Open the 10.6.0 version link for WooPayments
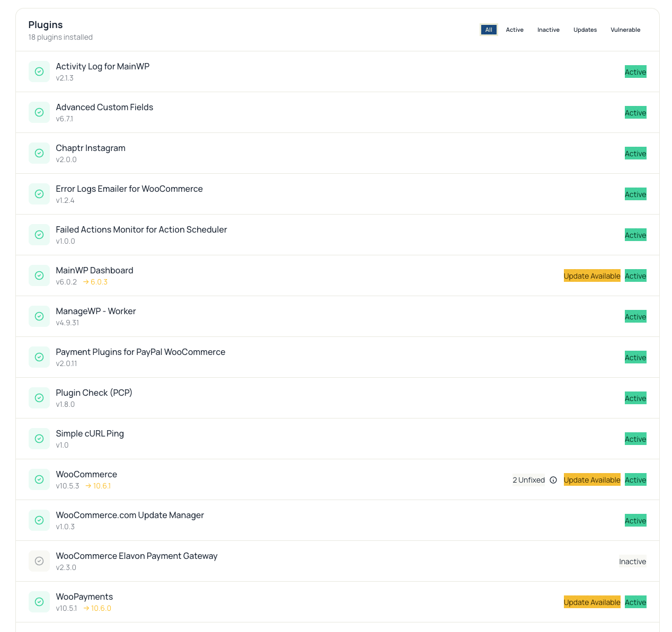The image size is (672, 632). pos(101,608)
